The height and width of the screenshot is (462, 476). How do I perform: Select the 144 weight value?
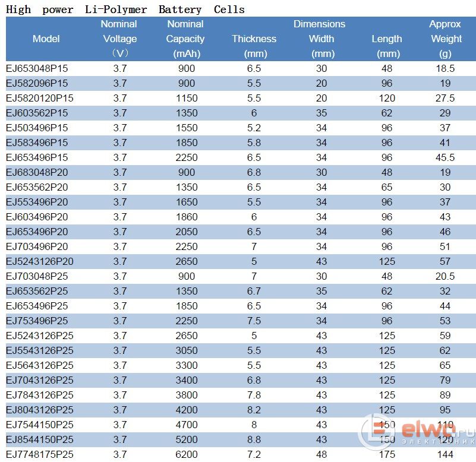pos(445,454)
